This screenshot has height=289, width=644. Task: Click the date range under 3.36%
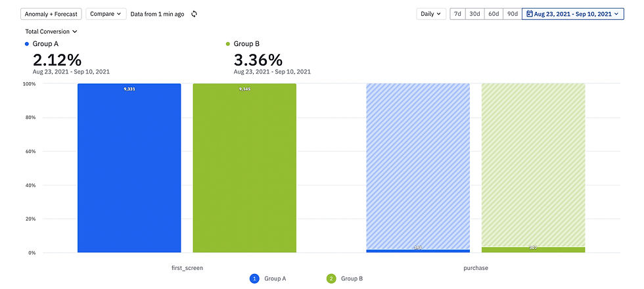point(272,72)
